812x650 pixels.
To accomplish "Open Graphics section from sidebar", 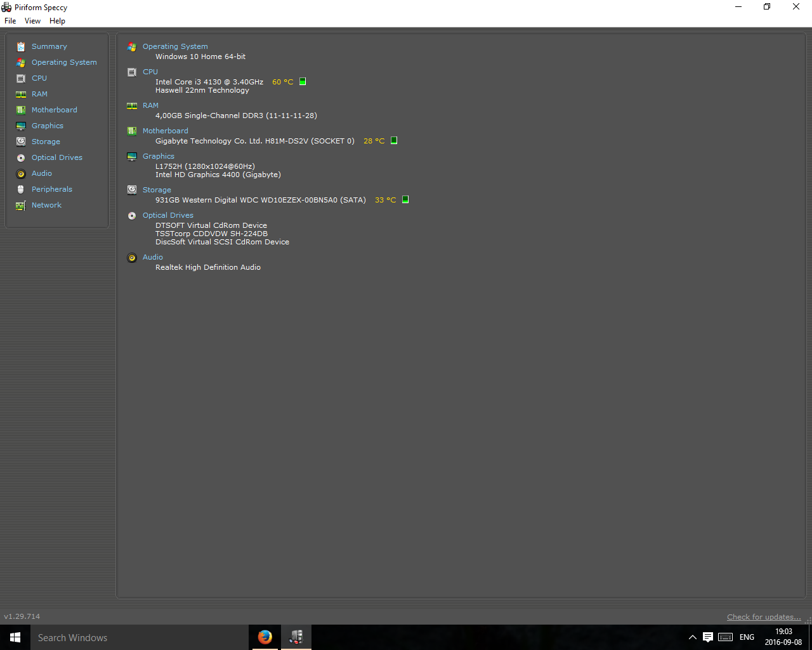I will click(x=48, y=126).
